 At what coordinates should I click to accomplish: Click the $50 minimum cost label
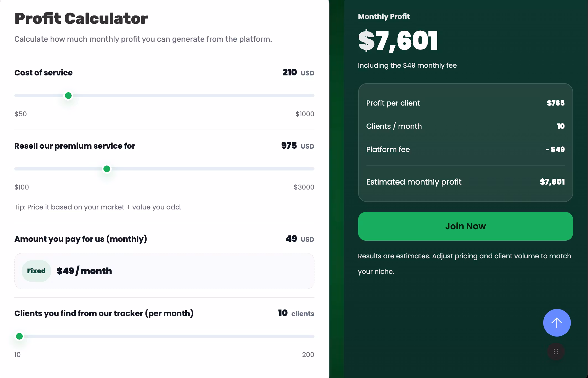(20, 114)
